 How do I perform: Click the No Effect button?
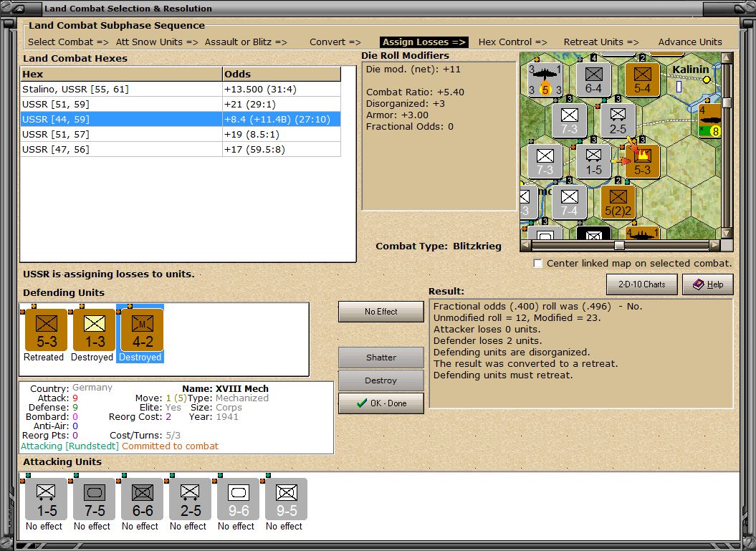pos(381,312)
